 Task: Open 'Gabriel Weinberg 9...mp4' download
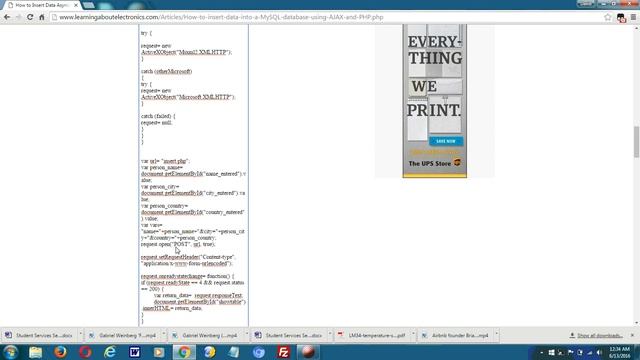[x=123, y=336]
